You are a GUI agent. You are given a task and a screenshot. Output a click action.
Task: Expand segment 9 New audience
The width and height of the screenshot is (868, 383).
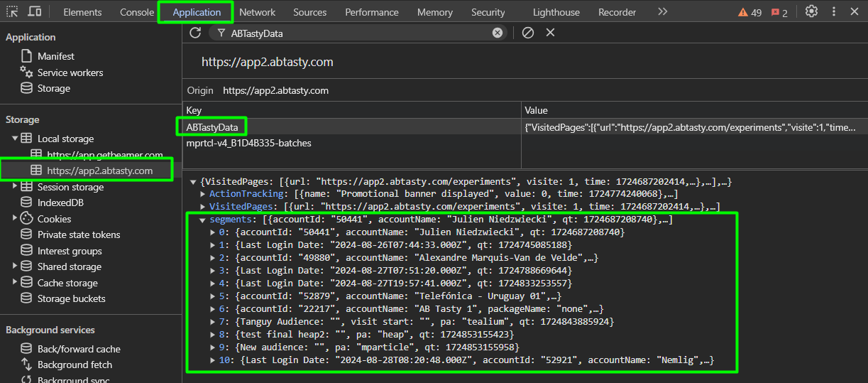(214, 347)
